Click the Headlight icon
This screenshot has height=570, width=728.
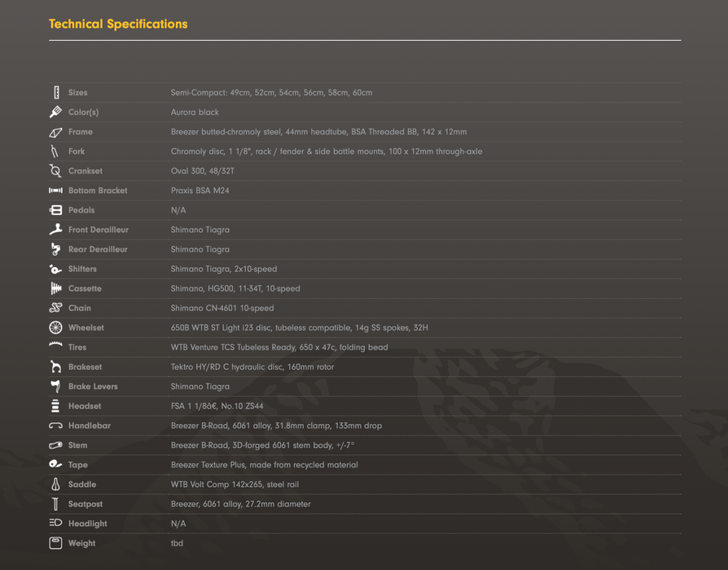(55, 524)
